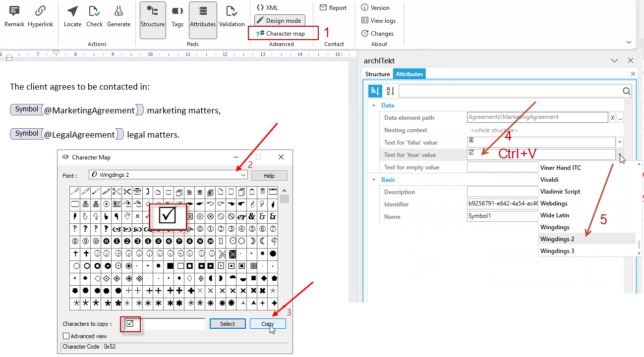Open the 'true' value font dropdown arrow
This screenshot has height=357, width=644.
620,155
